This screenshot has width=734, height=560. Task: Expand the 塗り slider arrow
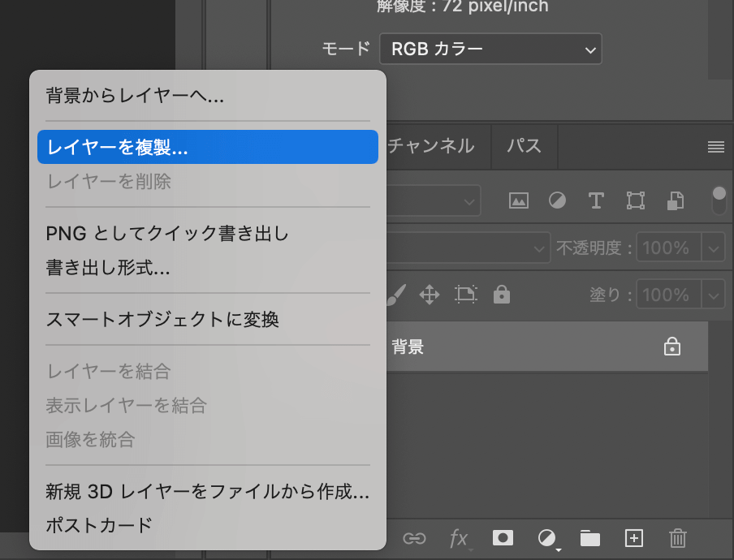pyautogui.click(x=714, y=295)
